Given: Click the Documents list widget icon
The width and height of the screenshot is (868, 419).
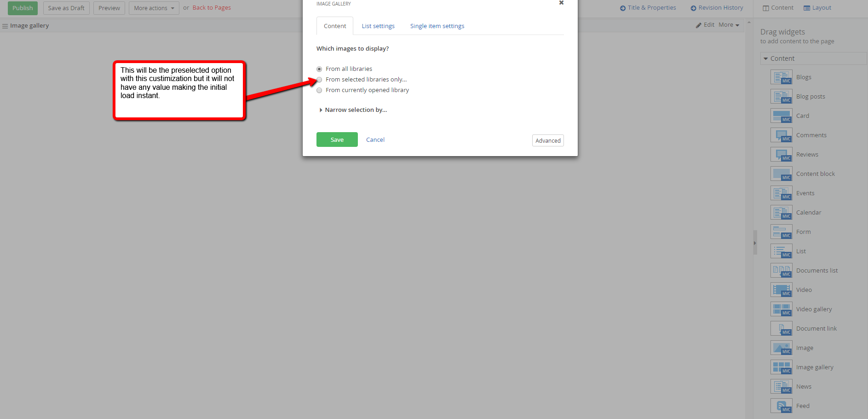Looking at the screenshot, I should [x=781, y=270].
